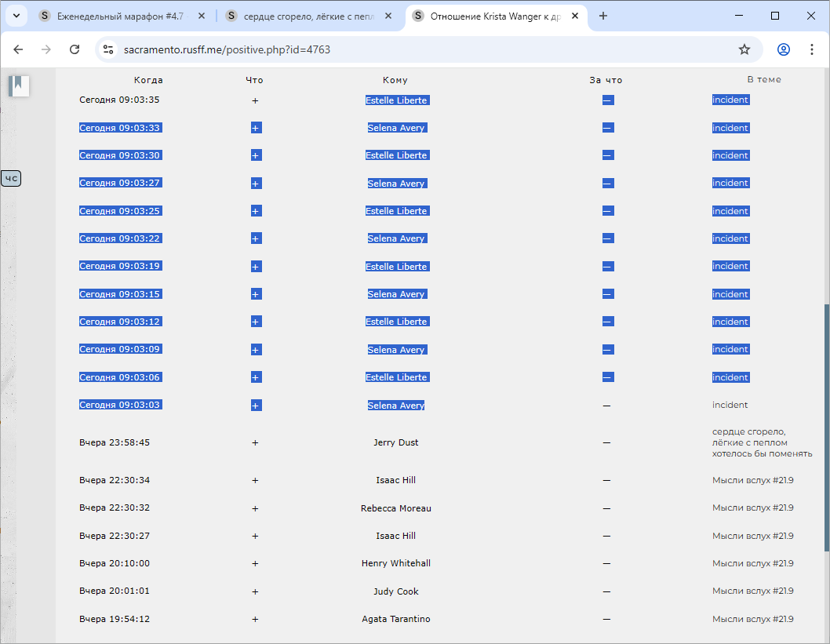
Task: Open Agata Tarantino profile link
Action: click(395, 619)
